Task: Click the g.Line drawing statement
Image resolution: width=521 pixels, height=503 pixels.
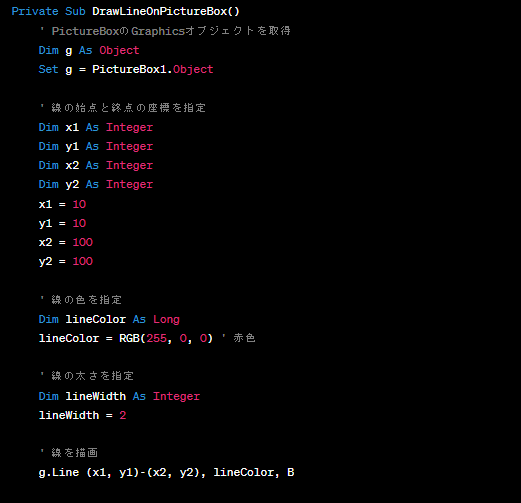Action: [x=166, y=472]
